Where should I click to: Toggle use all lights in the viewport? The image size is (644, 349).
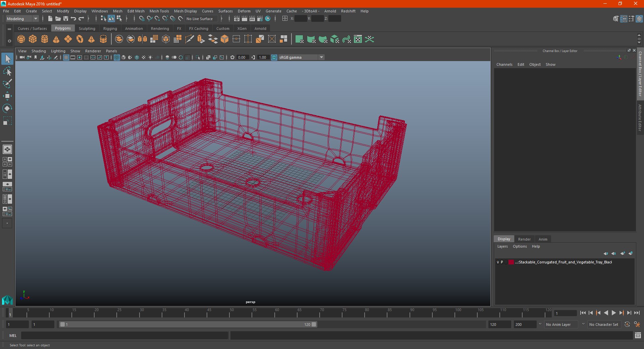(x=150, y=57)
